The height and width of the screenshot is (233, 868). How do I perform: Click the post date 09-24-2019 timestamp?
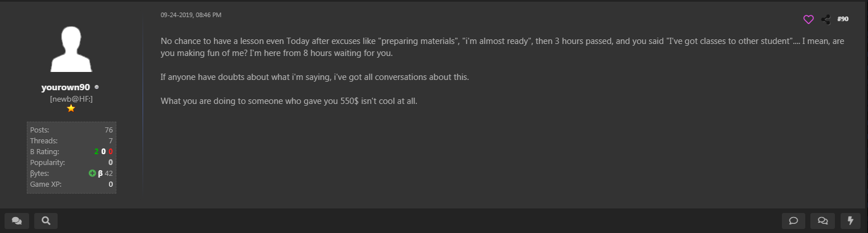tap(190, 15)
